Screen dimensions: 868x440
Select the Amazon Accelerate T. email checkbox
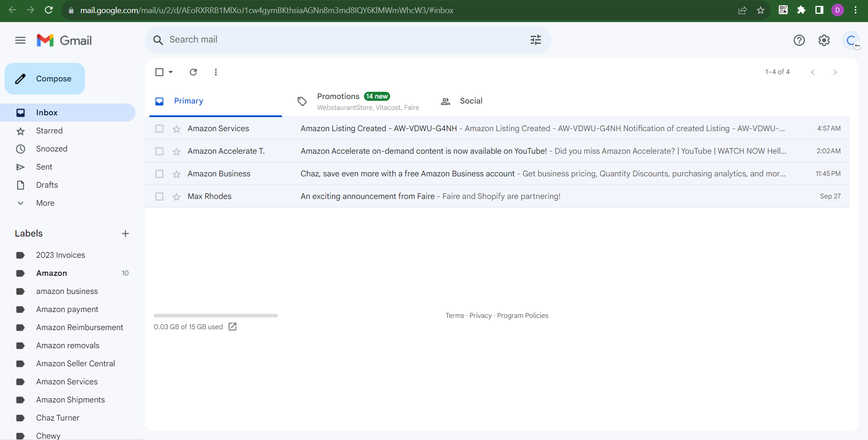[x=159, y=151]
